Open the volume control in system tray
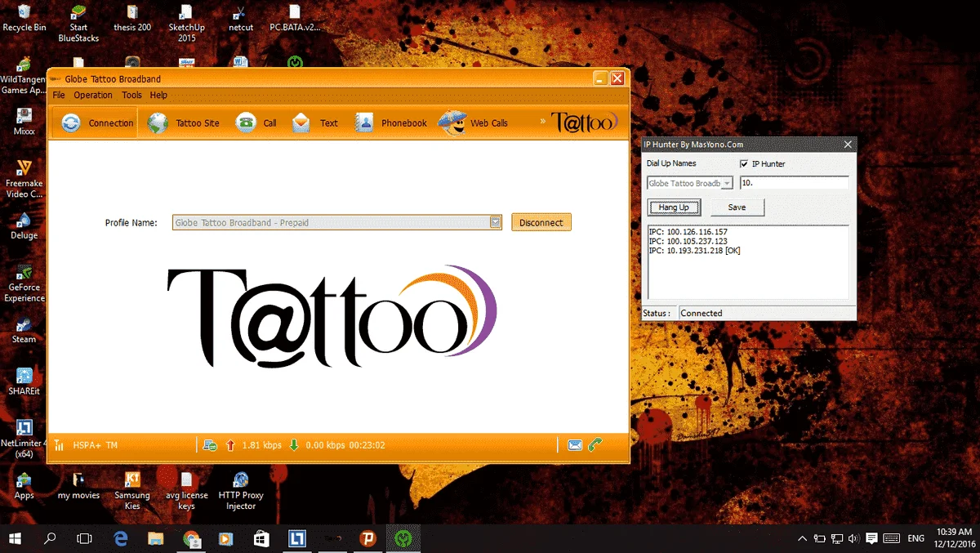This screenshot has height=553, width=980. 853,538
